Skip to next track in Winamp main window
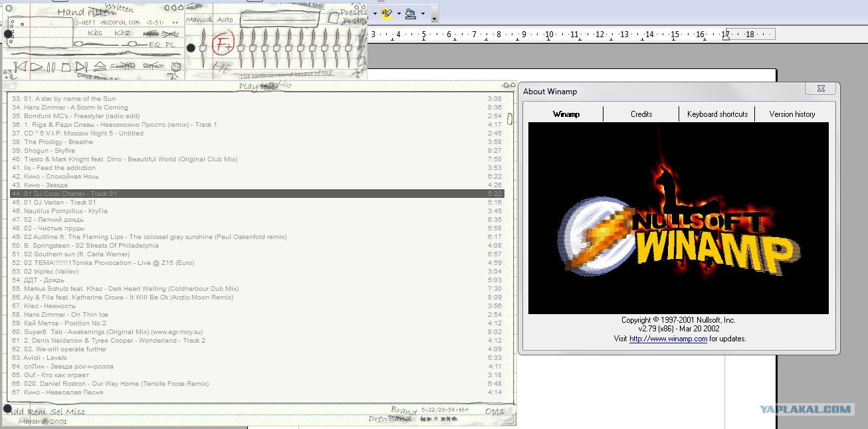Screen dimensions: 868x429 [x=81, y=66]
